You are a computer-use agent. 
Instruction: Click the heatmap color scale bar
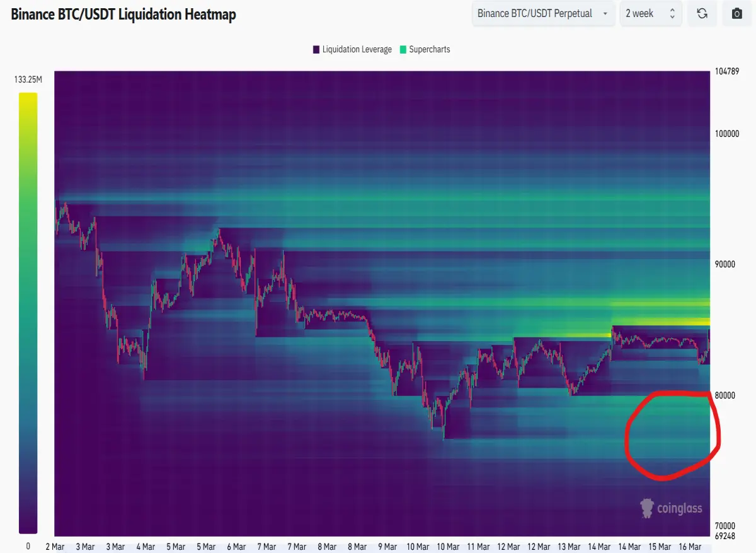click(x=28, y=313)
